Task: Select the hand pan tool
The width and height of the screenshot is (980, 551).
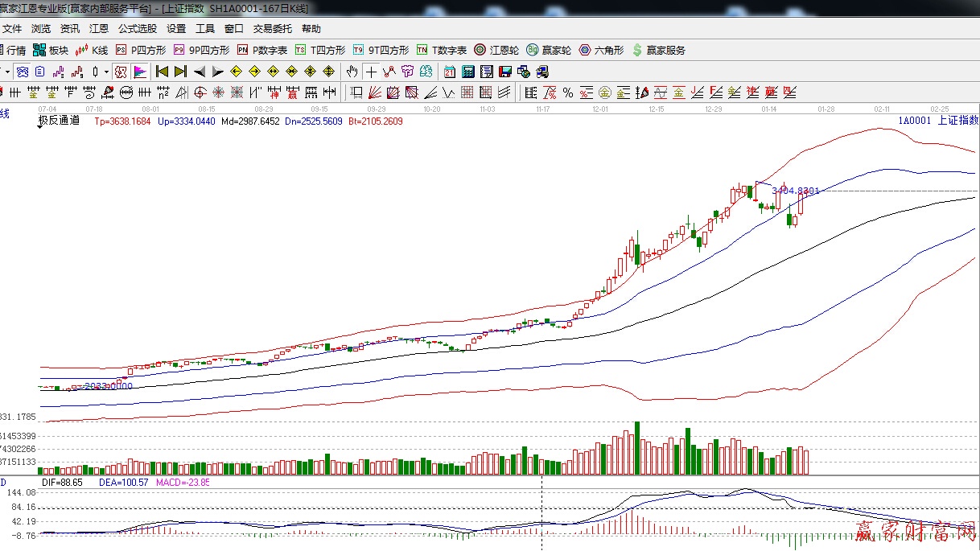Action: (x=352, y=72)
